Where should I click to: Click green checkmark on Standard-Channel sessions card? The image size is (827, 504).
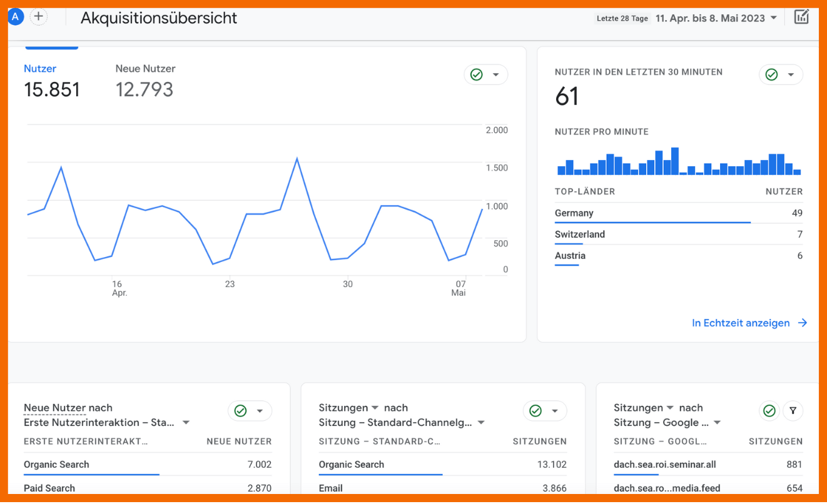pos(535,411)
